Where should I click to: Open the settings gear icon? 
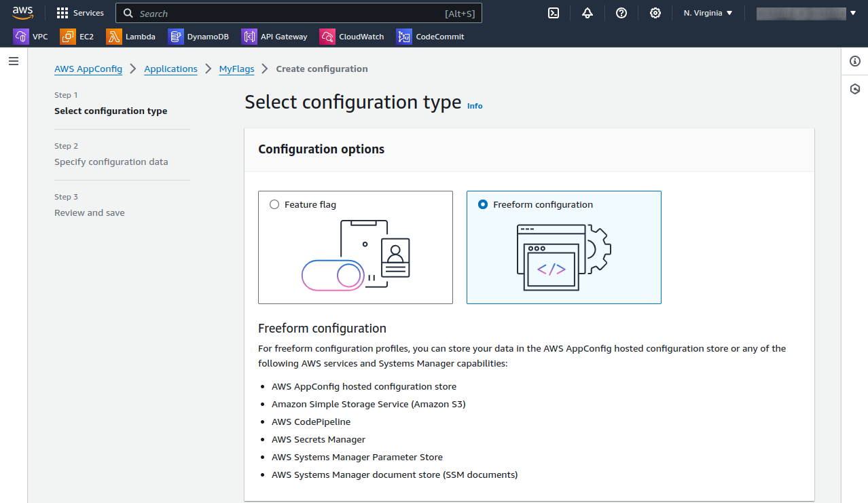pyautogui.click(x=655, y=13)
